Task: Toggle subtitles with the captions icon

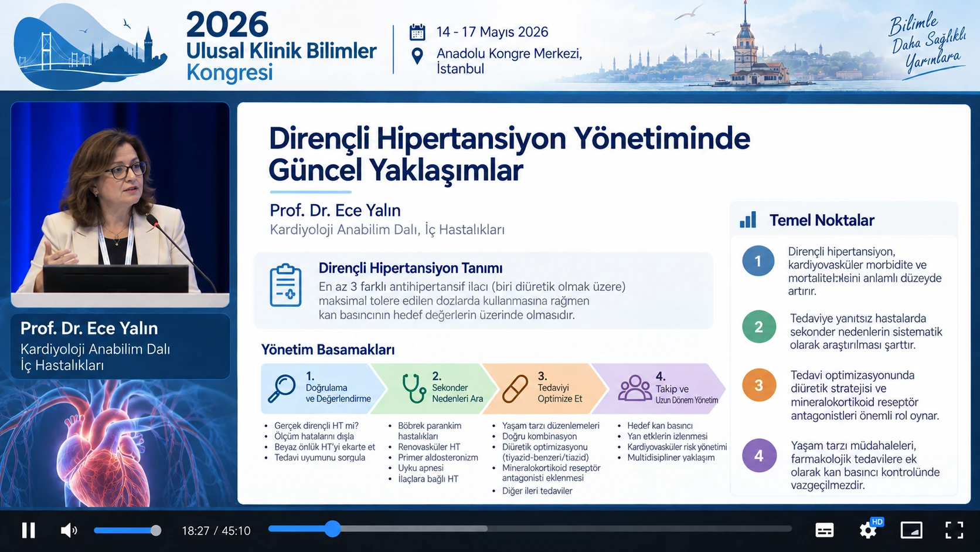Action: tap(825, 530)
